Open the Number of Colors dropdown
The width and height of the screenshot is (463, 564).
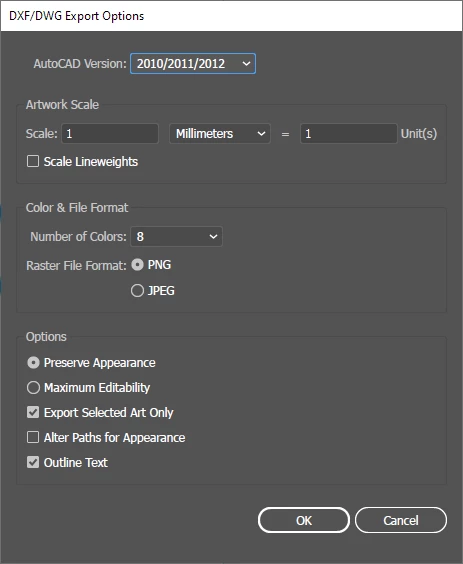(x=176, y=237)
